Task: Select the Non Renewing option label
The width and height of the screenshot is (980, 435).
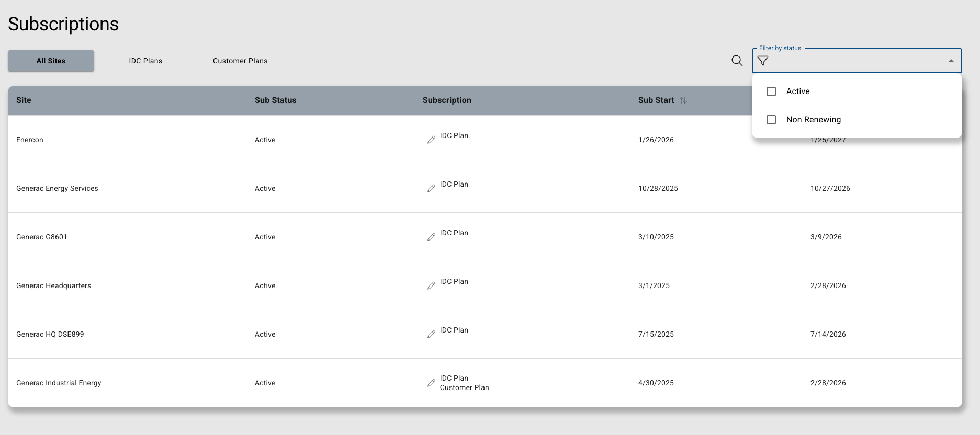Action: 813,120
